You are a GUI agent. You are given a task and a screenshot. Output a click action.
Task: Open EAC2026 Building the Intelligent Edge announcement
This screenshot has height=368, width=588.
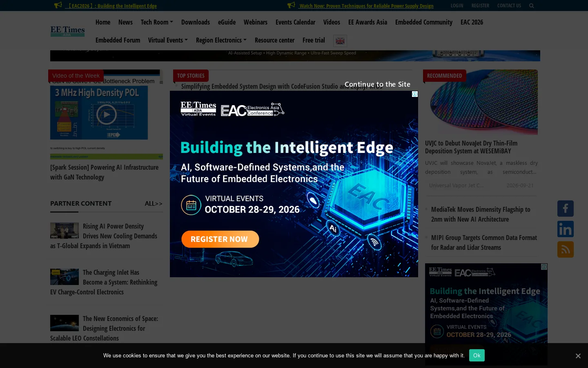pyautogui.click(x=111, y=6)
